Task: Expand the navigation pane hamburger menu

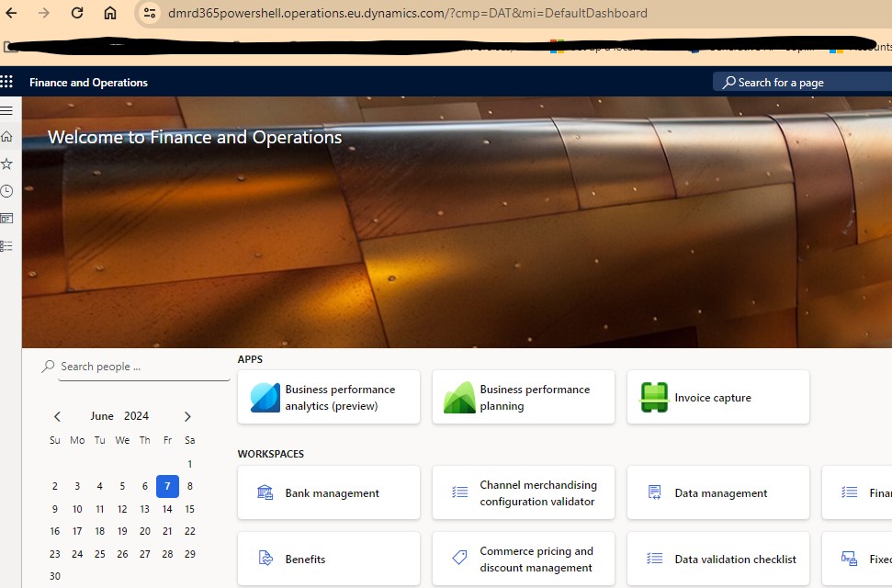Action: coord(6,110)
